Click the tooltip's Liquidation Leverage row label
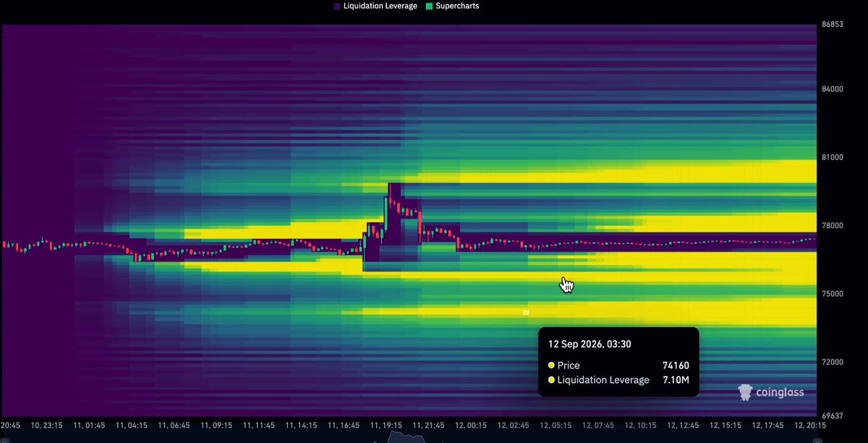The width and height of the screenshot is (868, 443). tap(603, 380)
